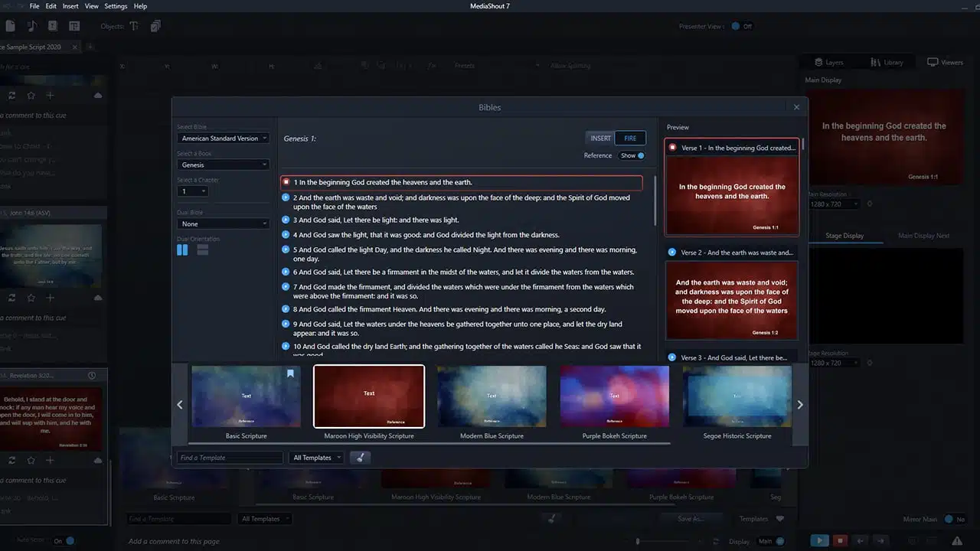Open the blank cue icon in the toolbar
This screenshot has height=551, width=980.
[x=10, y=26]
